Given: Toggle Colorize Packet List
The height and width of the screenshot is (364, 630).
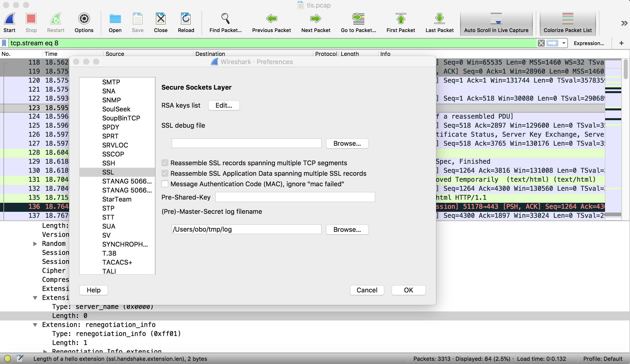Looking at the screenshot, I should 568,23.
